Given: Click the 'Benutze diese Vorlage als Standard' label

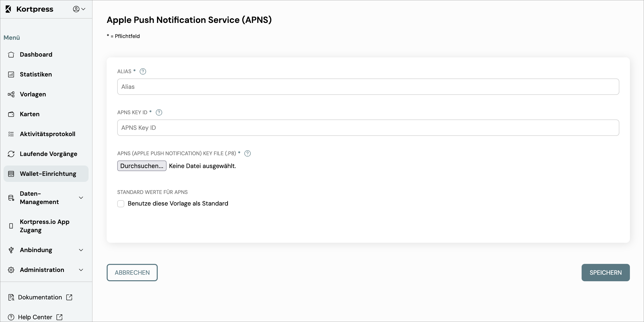Looking at the screenshot, I should pos(178,204).
